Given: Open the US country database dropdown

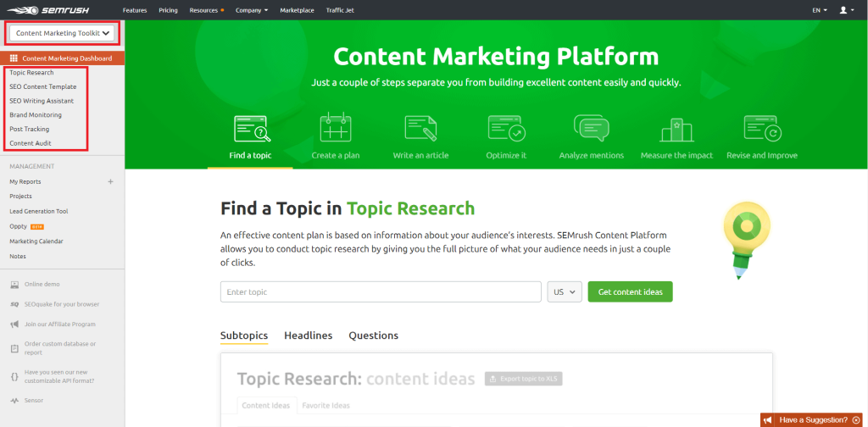Looking at the screenshot, I should [x=565, y=292].
